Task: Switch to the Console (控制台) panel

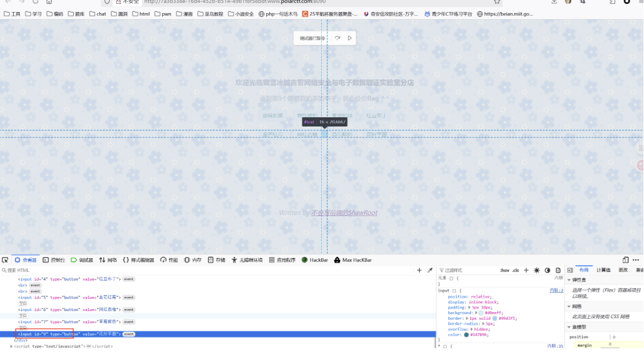Action: pos(54,260)
